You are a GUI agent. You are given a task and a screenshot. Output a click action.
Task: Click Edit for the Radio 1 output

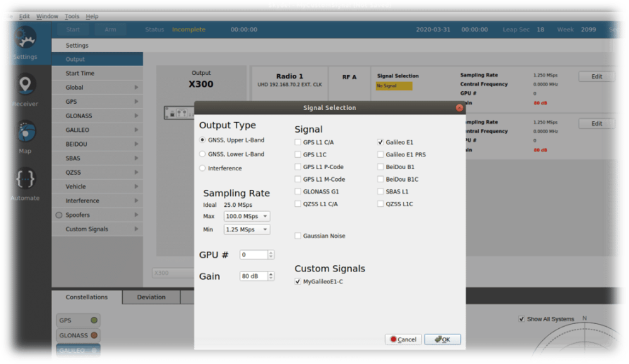click(596, 76)
